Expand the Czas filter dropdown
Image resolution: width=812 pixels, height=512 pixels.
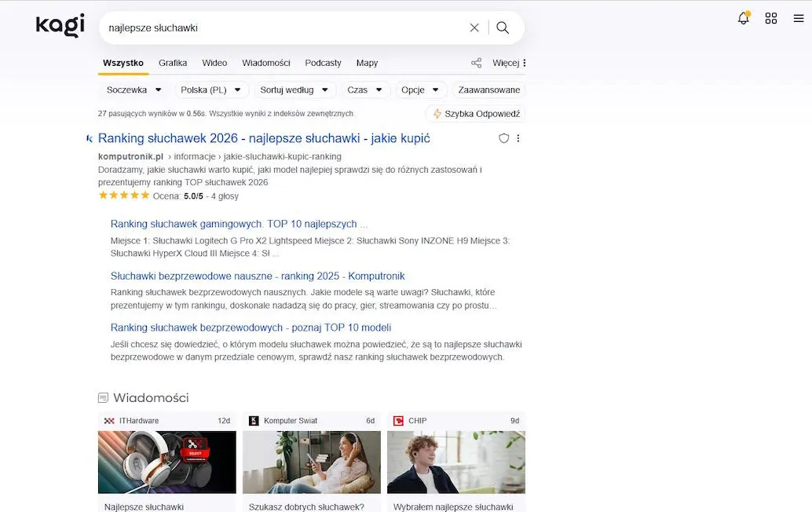(x=364, y=90)
